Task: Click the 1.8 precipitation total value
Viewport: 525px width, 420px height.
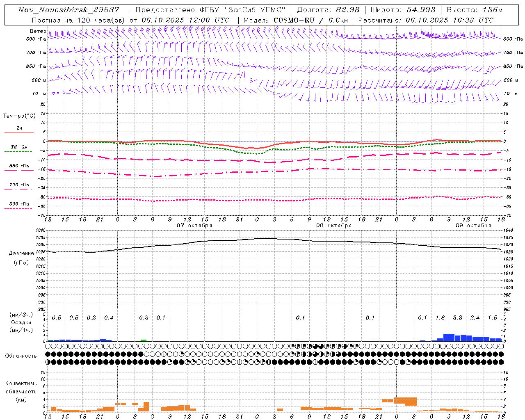Action: (x=440, y=317)
